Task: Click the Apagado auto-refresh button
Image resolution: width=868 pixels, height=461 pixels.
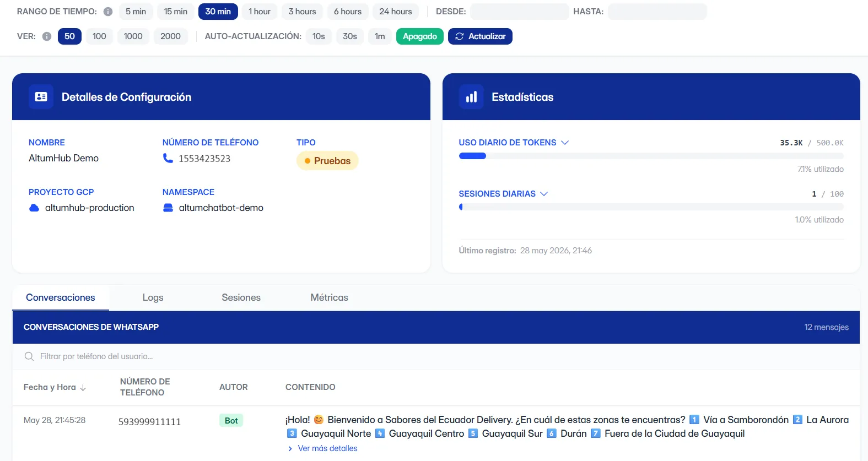Action: pos(420,36)
